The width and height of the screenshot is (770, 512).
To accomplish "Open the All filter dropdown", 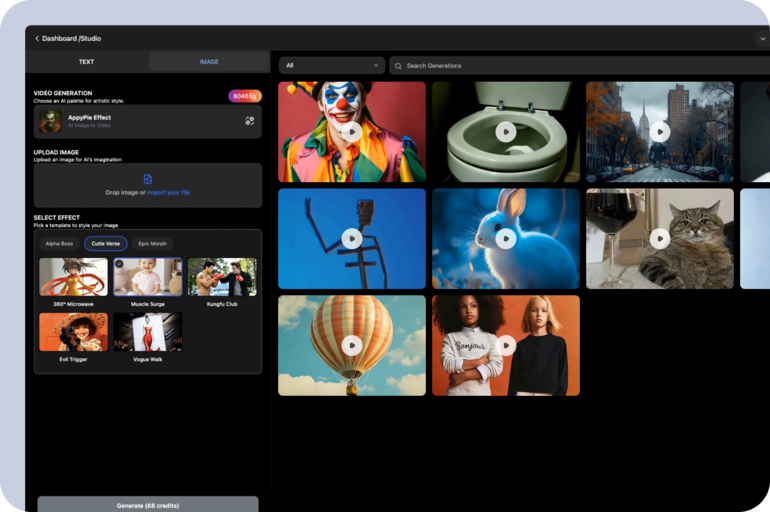I will click(x=331, y=66).
